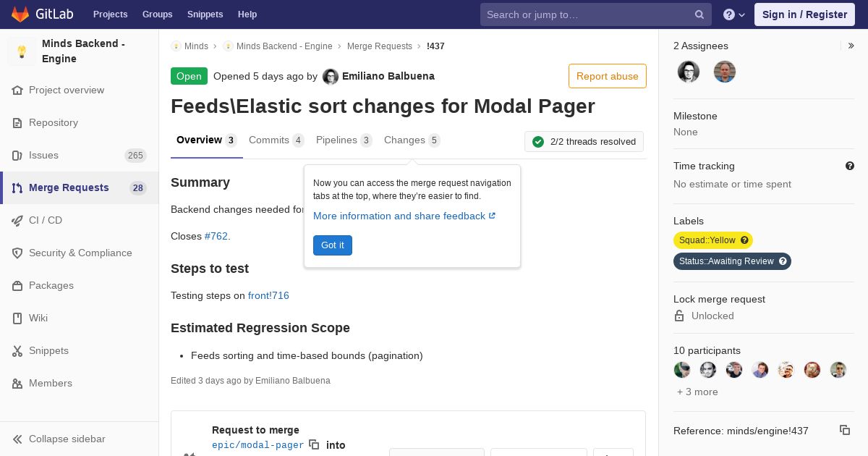Screen dimensions: 868x456
Task: Click the search magnifier icon
Action: tap(699, 14)
